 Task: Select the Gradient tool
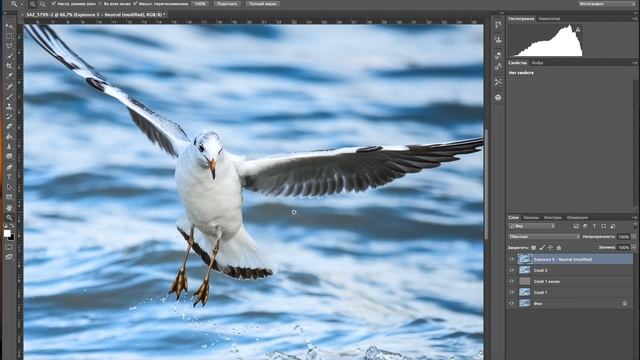pyautogui.click(x=9, y=137)
